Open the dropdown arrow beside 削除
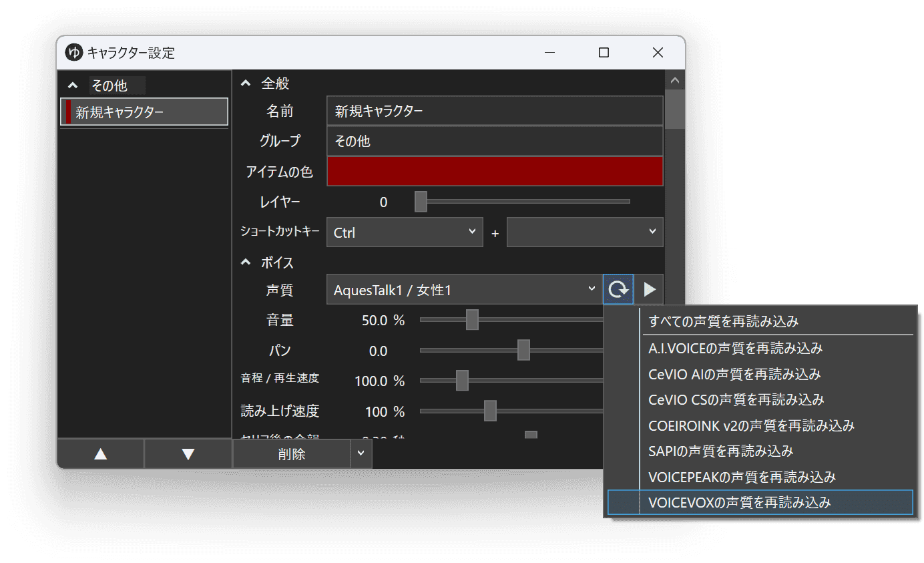This screenshot has width=924, height=563. tap(361, 453)
